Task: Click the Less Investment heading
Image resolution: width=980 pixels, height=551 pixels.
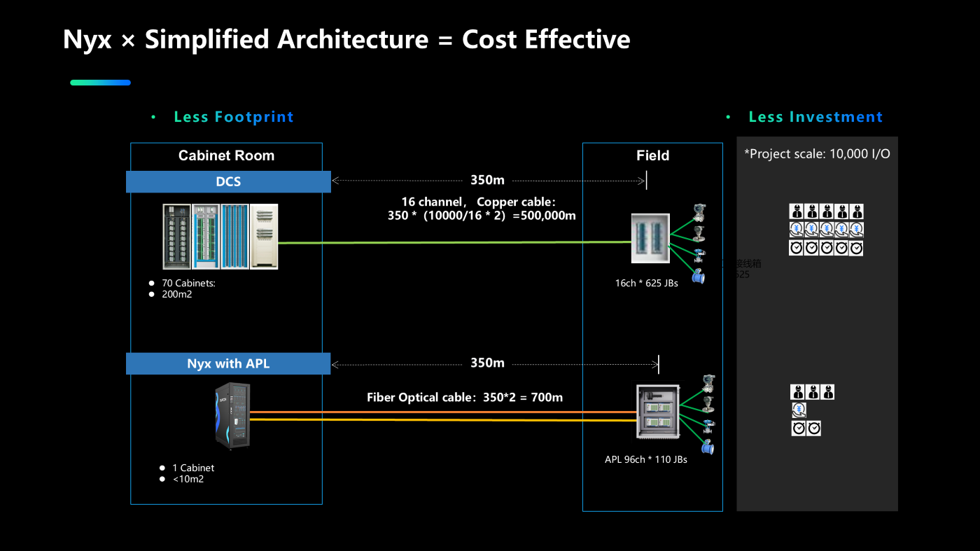Action: point(815,117)
